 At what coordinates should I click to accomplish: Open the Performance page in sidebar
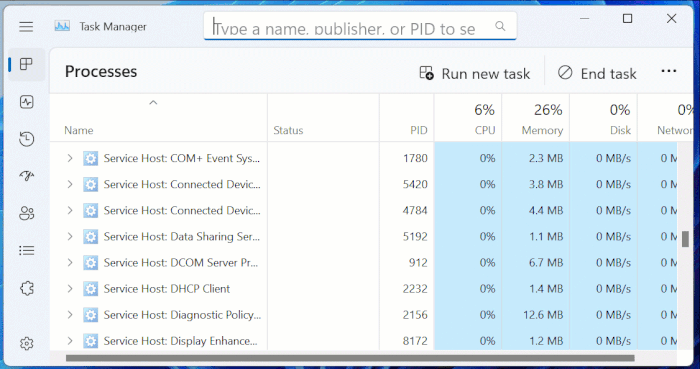point(26,102)
